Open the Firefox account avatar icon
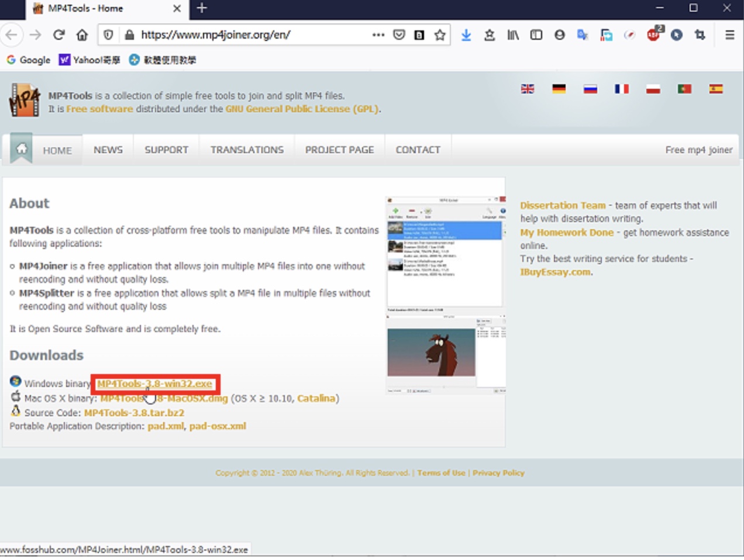Screen dimensions: 744x560 pyautogui.click(x=560, y=35)
